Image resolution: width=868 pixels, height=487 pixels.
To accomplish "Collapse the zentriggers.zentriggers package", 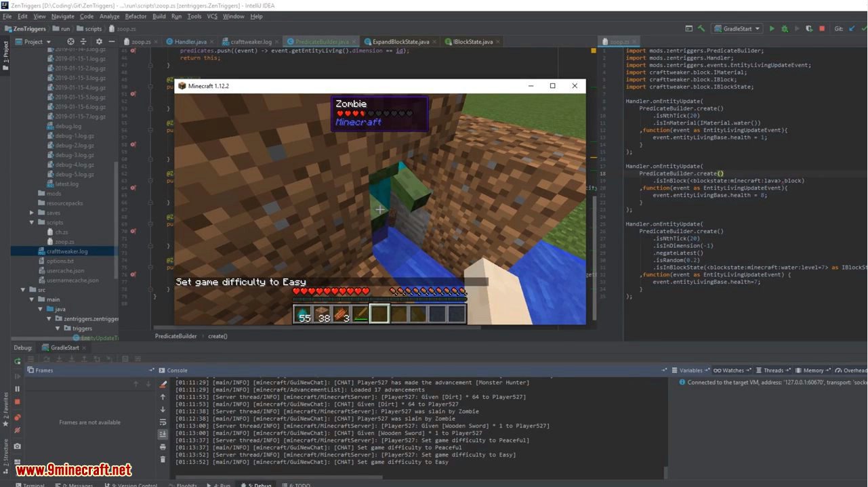I will [48, 318].
